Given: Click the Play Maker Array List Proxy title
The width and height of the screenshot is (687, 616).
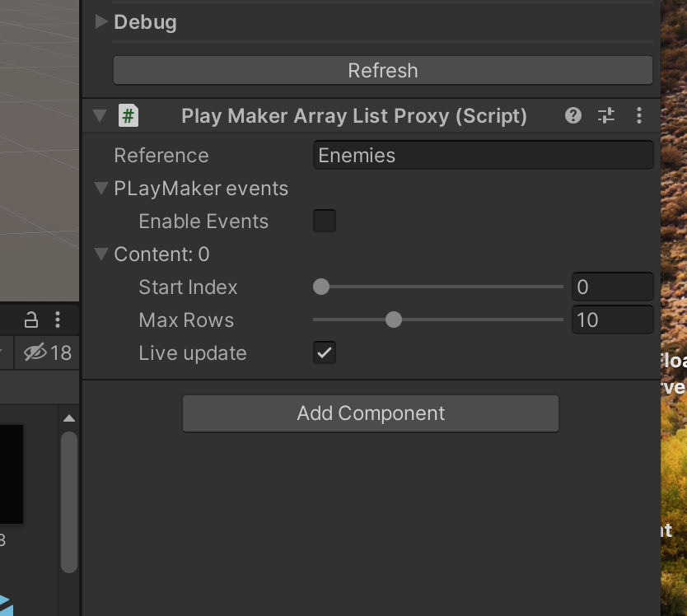Looking at the screenshot, I should pyautogui.click(x=354, y=116).
